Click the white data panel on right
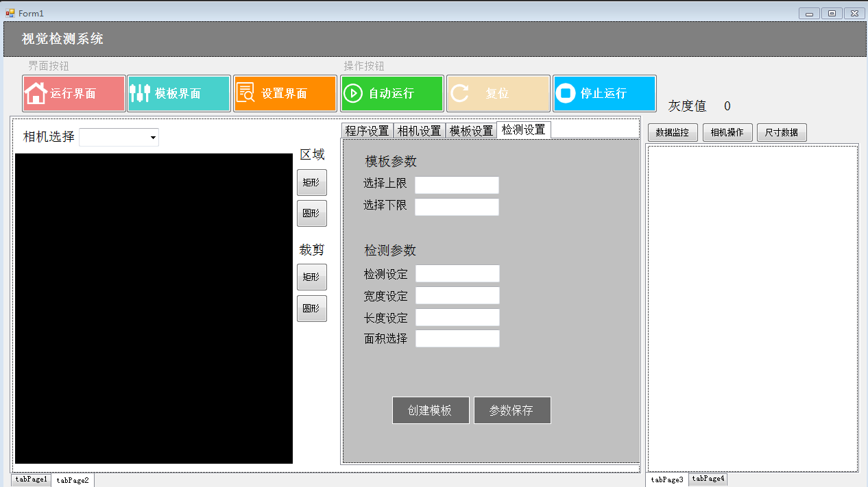This screenshot has height=487, width=868. (753, 308)
